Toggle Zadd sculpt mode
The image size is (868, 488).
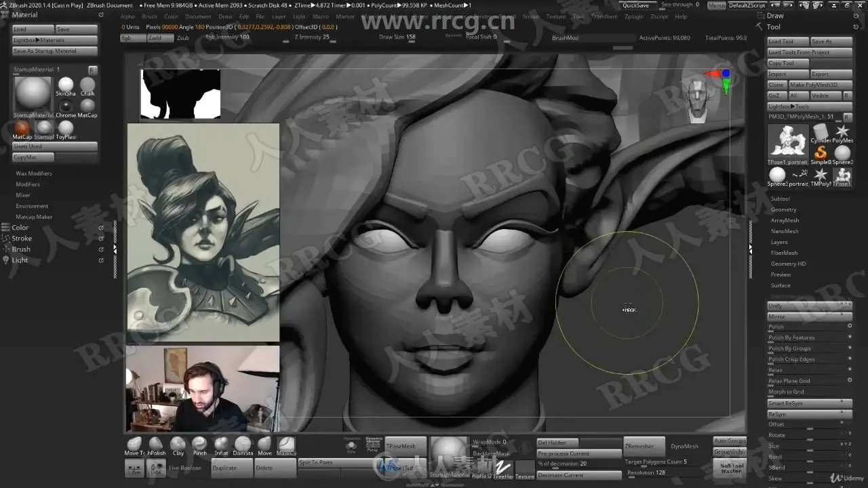(x=159, y=38)
